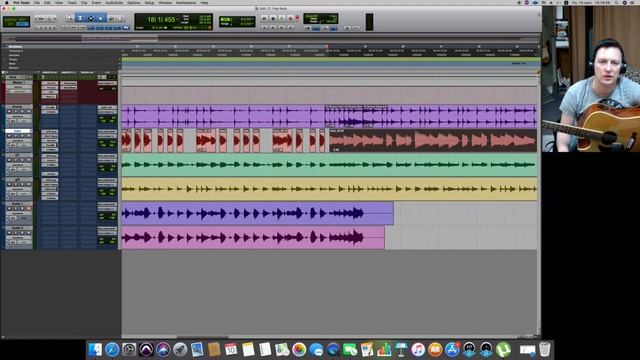
Task: Select the Scrubber tool
Action: click(111, 18)
